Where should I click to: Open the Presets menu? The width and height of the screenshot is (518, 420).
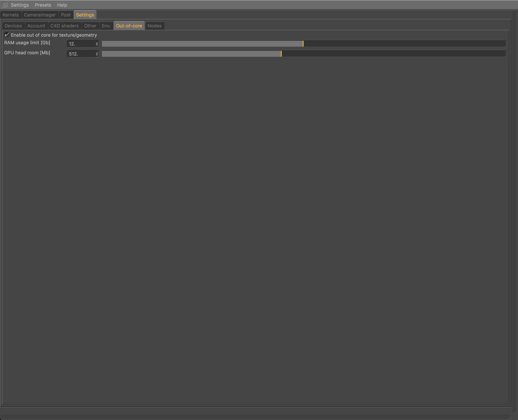coord(43,5)
